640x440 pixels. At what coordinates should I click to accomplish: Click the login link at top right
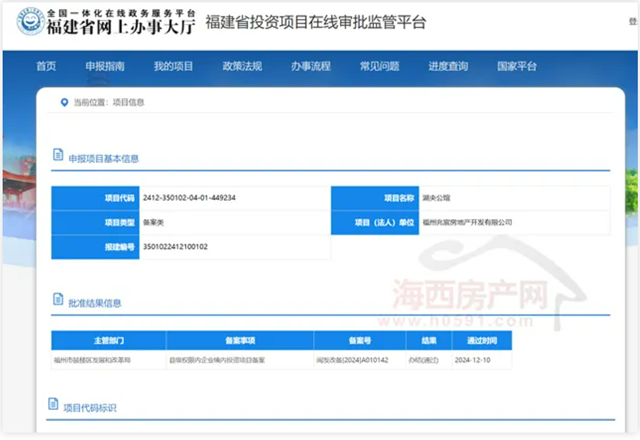pyautogui.click(x=632, y=22)
